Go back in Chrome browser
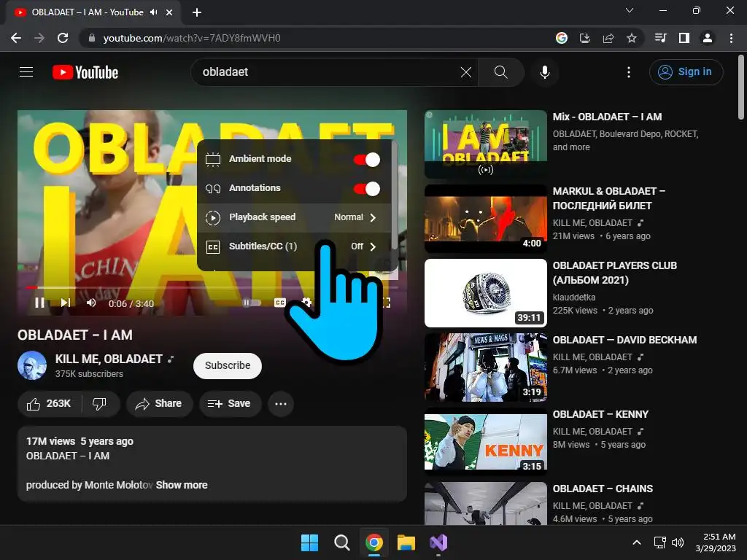The image size is (747, 560). (x=16, y=38)
